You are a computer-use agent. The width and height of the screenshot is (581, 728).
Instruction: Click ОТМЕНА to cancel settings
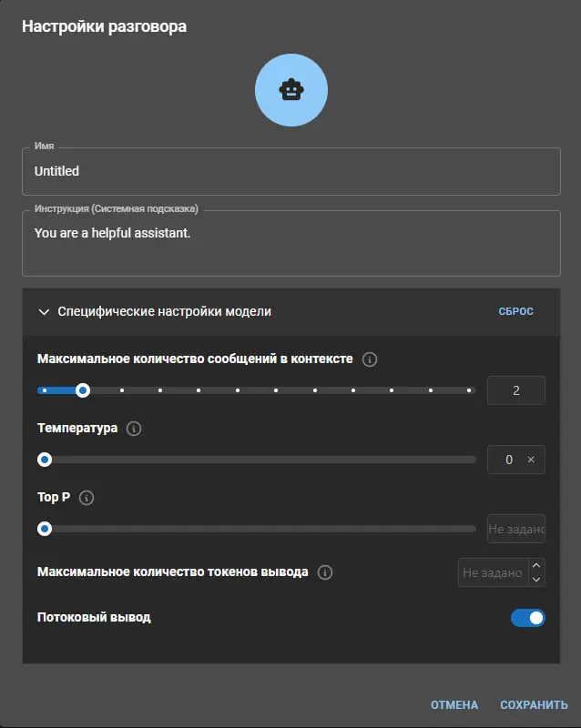tap(454, 705)
